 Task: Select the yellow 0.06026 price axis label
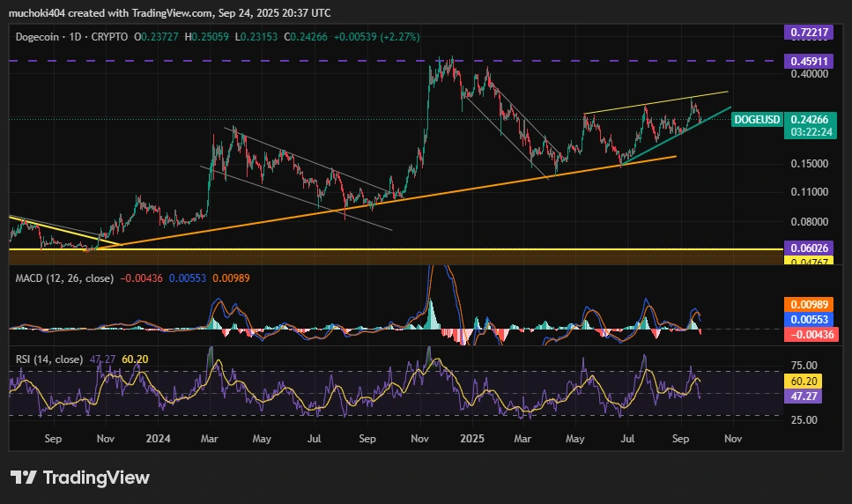tap(808, 249)
